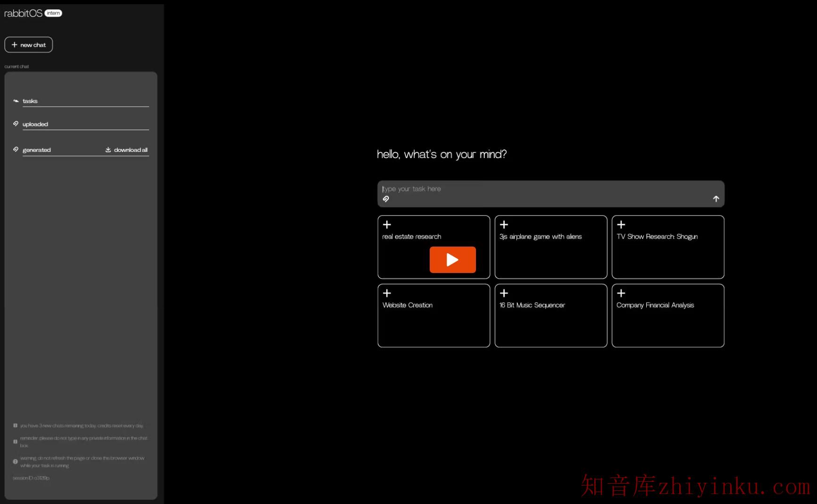Click plus icon on Company Financial Analysis card
The width and height of the screenshot is (817, 504).
pyautogui.click(x=621, y=293)
